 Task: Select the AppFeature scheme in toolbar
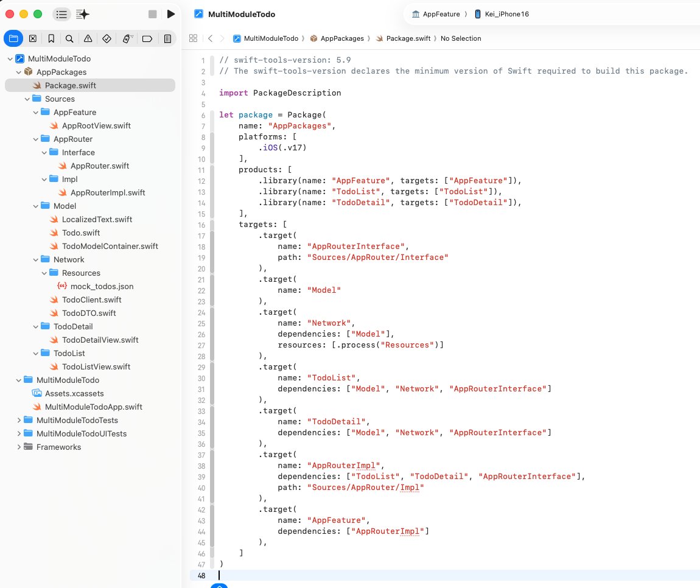tap(436, 14)
